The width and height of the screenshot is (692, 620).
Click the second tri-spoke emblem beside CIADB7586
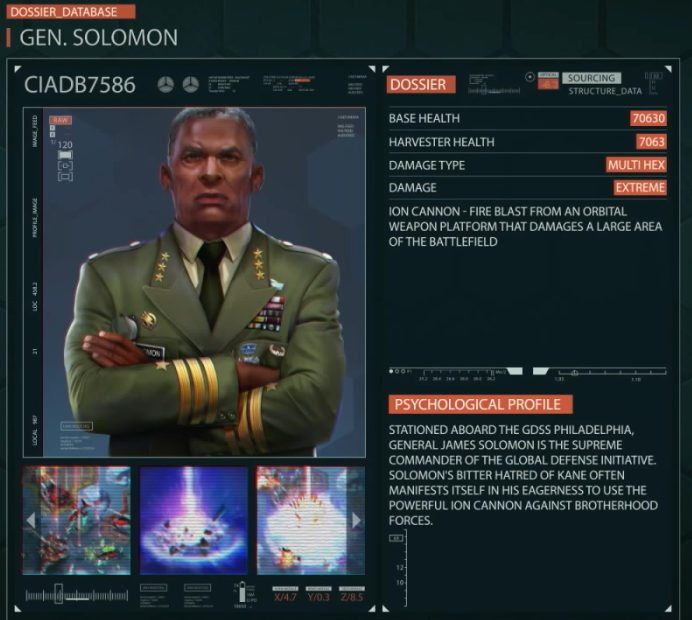pyautogui.click(x=191, y=84)
